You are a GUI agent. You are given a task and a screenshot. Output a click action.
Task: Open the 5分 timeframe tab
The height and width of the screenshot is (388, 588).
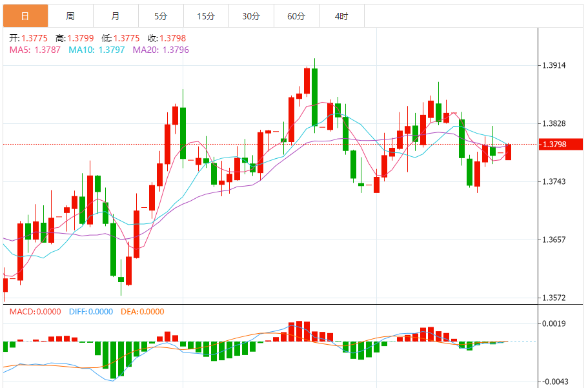tap(161, 16)
